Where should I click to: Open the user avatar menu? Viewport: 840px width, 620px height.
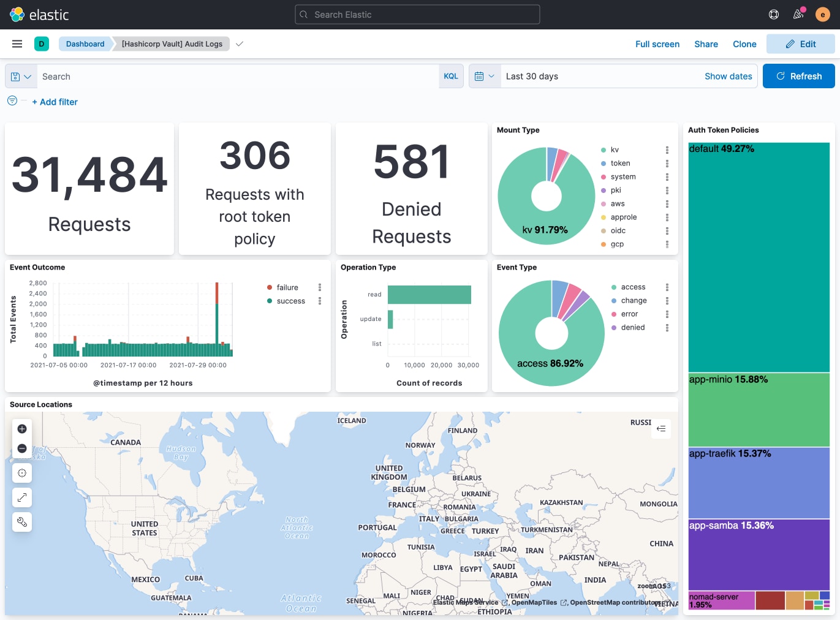(x=823, y=15)
